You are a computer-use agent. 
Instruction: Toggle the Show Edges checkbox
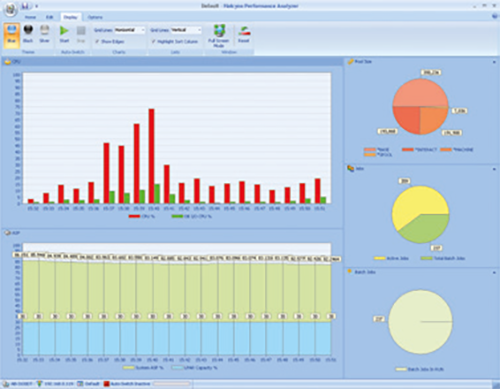click(97, 41)
